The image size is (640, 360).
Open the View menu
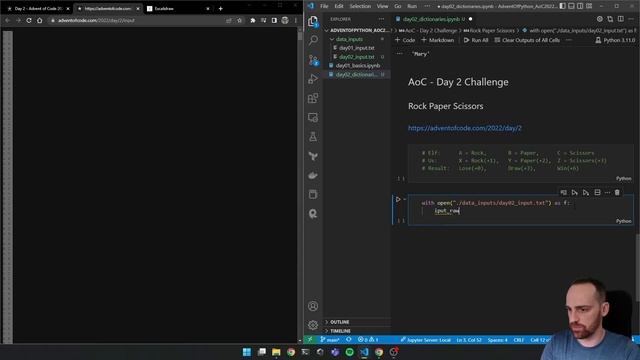pos(382,6)
